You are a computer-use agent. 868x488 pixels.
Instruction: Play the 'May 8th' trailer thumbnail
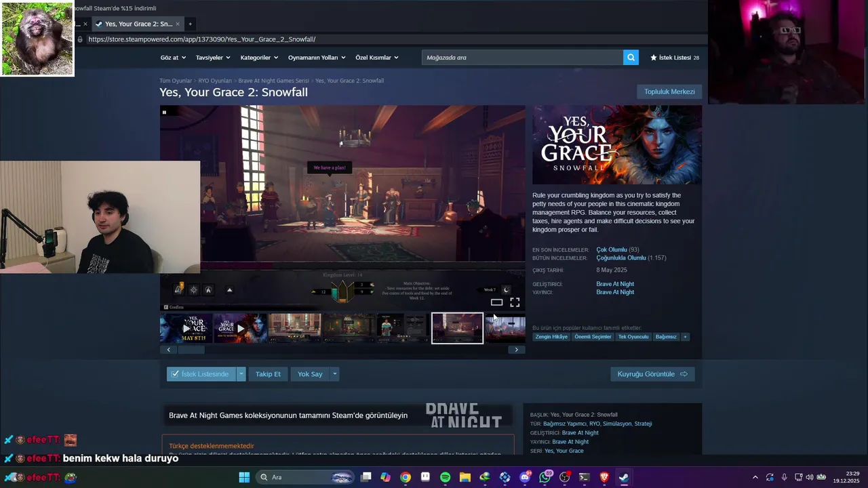point(186,328)
